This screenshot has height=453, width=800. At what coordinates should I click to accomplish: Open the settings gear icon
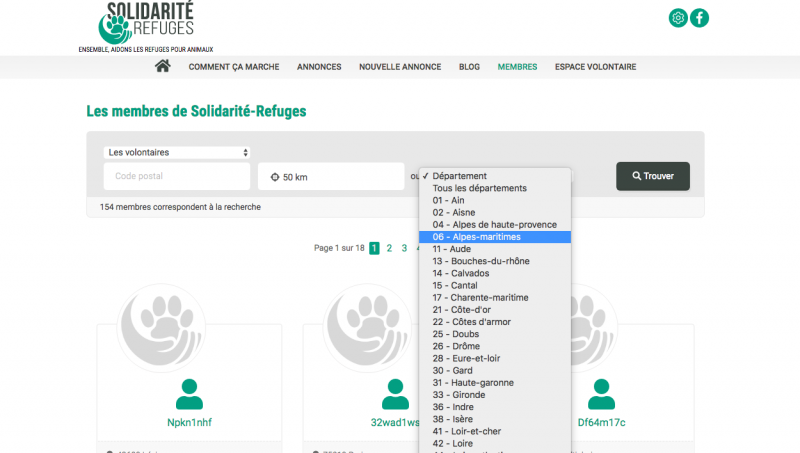click(x=678, y=18)
